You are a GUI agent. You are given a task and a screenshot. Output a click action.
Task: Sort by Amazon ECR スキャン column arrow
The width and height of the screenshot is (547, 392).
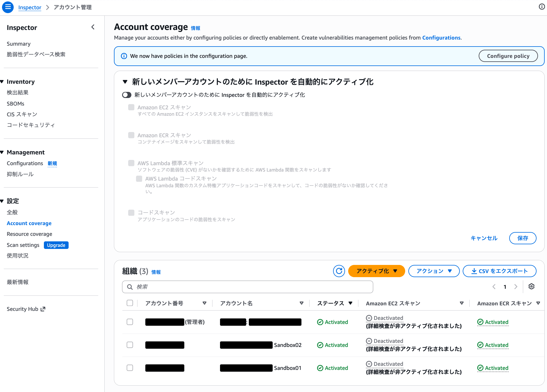click(538, 303)
